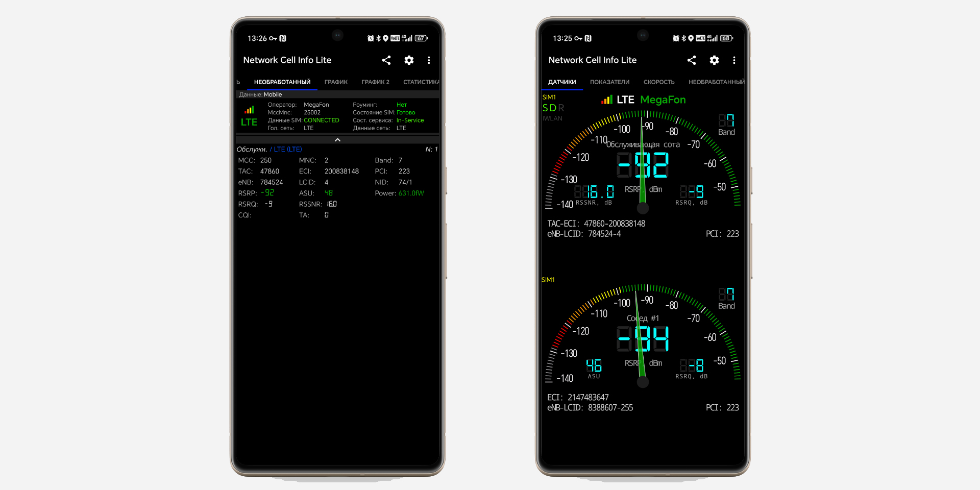
Task: Open СТАТИСТИКА tab on left phone
Action: click(x=421, y=82)
